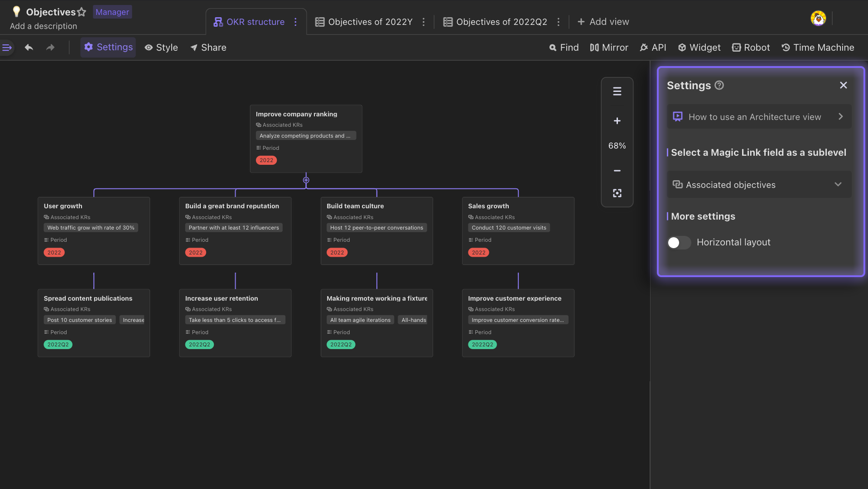Click the Manager role badge
This screenshot has height=489, width=868.
[x=112, y=12]
